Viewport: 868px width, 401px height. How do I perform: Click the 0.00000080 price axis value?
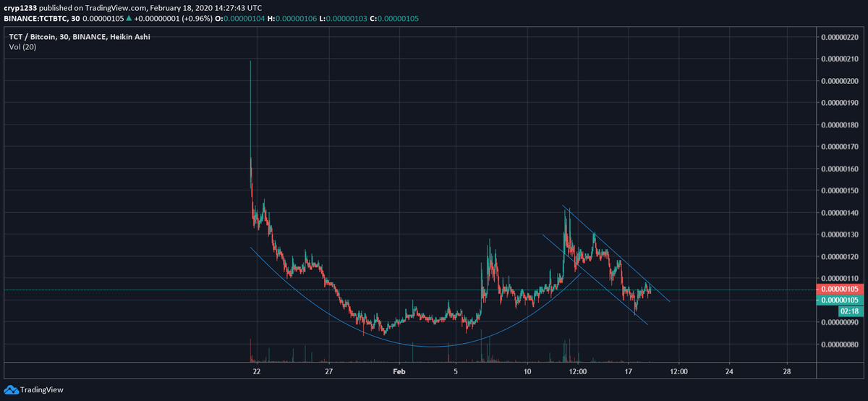click(x=841, y=345)
